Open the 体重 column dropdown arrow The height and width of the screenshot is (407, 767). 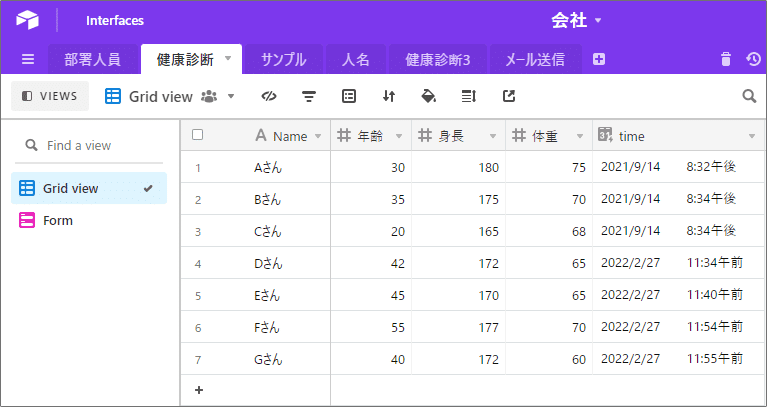point(580,136)
